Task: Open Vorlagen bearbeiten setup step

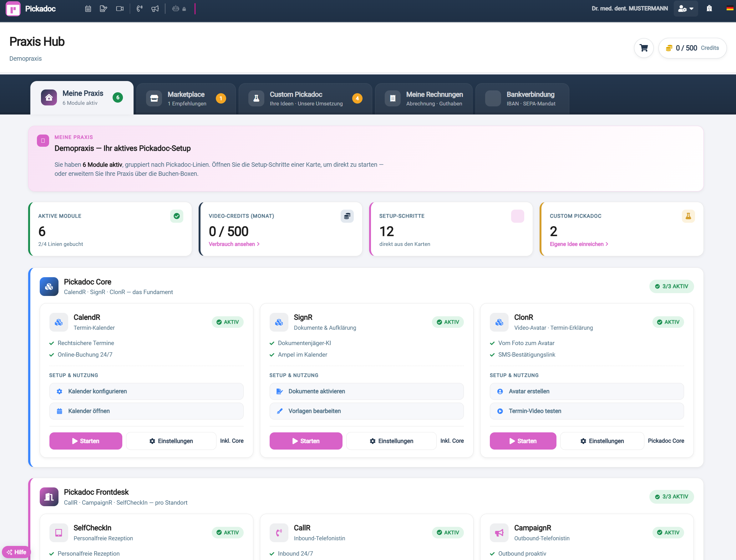Action: 367,411
